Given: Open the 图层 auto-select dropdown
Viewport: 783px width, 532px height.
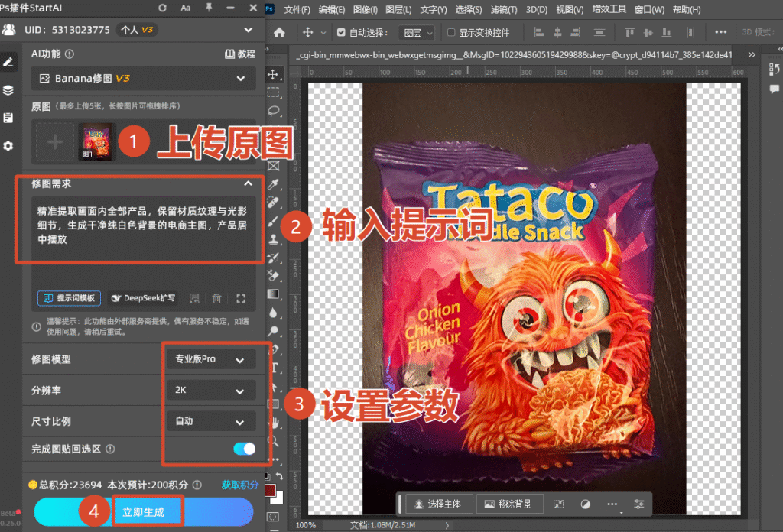Looking at the screenshot, I should click(416, 33).
